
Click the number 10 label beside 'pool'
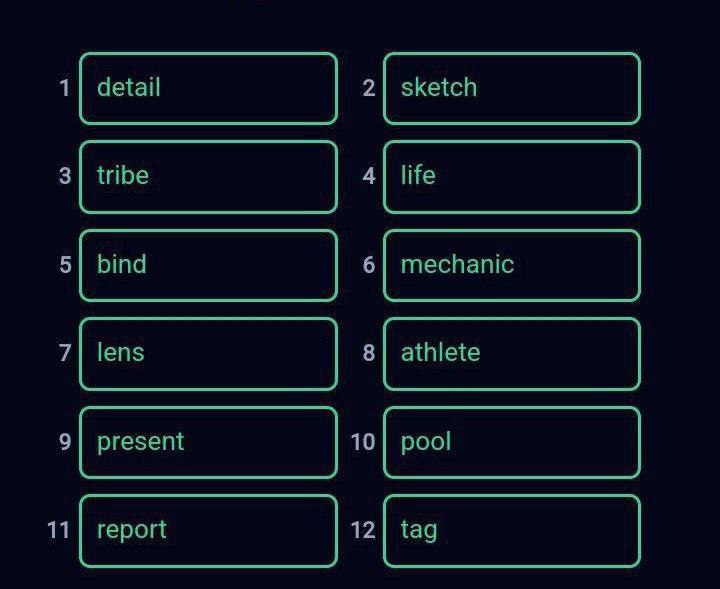coord(363,442)
